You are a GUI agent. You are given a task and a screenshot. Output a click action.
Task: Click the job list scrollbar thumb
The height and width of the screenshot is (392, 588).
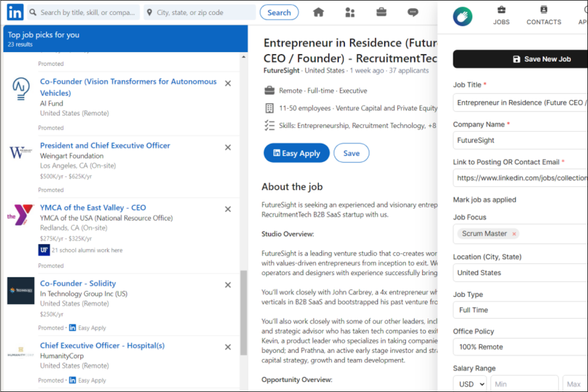tap(244, 312)
